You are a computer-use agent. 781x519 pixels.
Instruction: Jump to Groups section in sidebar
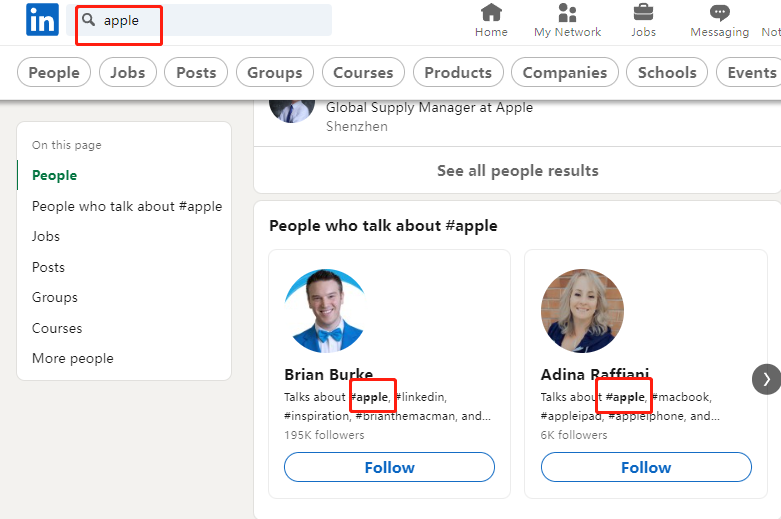click(55, 297)
